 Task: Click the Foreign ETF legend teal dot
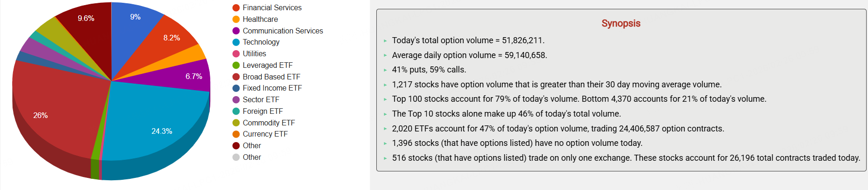[236, 111]
